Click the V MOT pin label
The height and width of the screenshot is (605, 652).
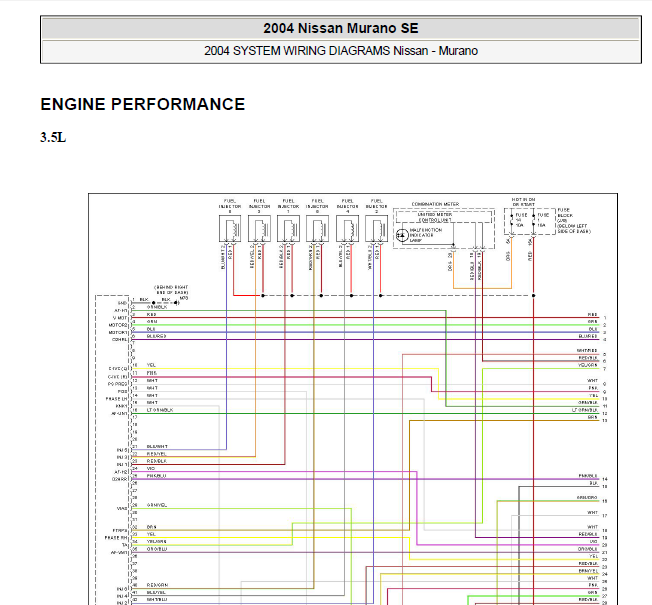(x=120, y=318)
